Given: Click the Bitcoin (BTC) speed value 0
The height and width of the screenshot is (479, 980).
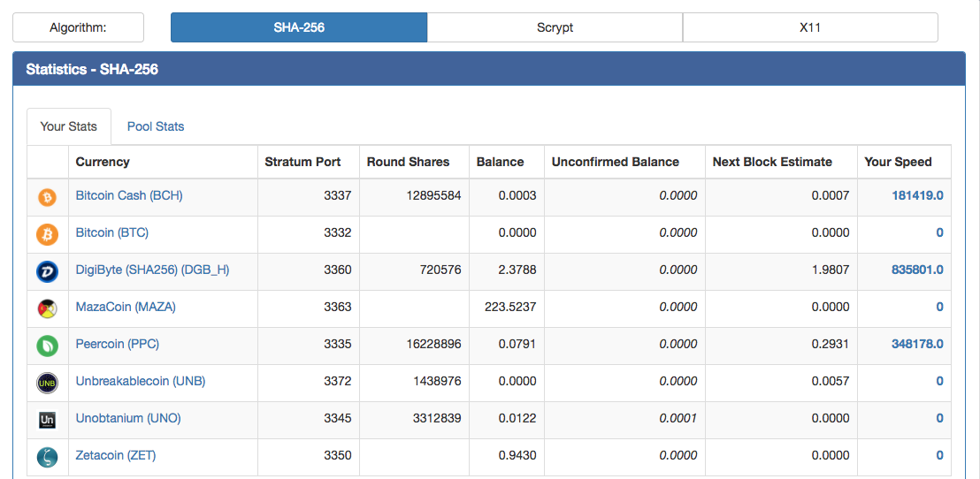Looking at the screenshot, I should point(939,233).
